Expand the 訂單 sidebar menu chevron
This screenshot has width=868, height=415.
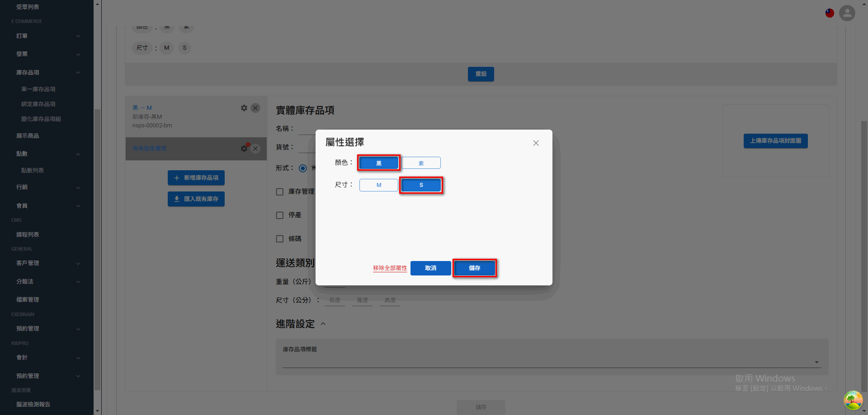click(x=78, y=36)
